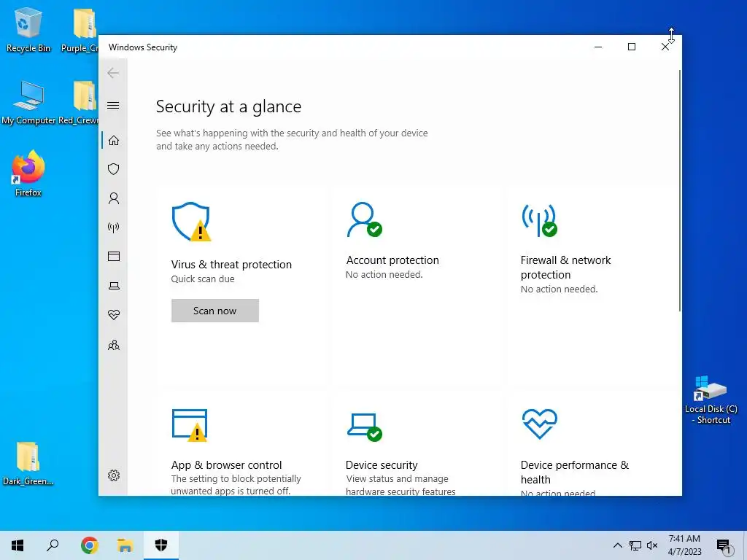
Task: Maximize the Windows Security window
Action: [632, 47]
